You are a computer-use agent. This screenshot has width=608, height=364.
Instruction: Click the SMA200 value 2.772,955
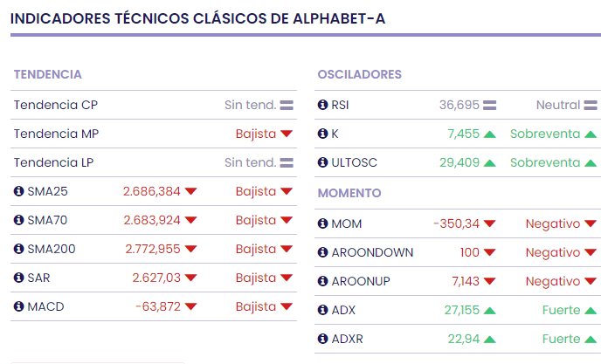(x=153, y=249)
